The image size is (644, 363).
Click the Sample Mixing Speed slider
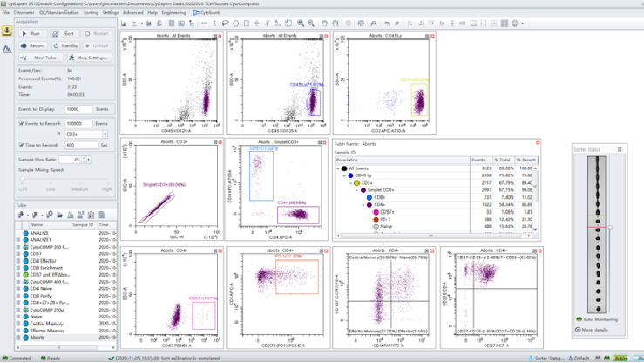pyautogui.click(x=23, y=181)
